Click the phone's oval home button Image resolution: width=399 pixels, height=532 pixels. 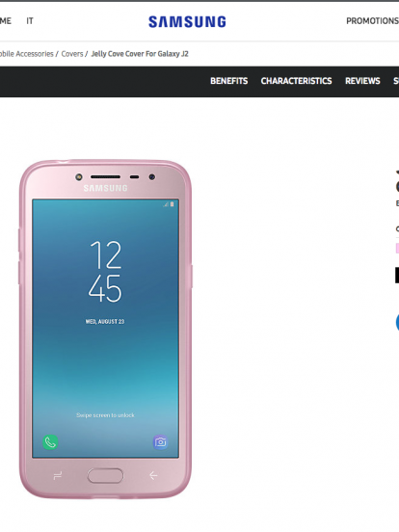[105, 475]
